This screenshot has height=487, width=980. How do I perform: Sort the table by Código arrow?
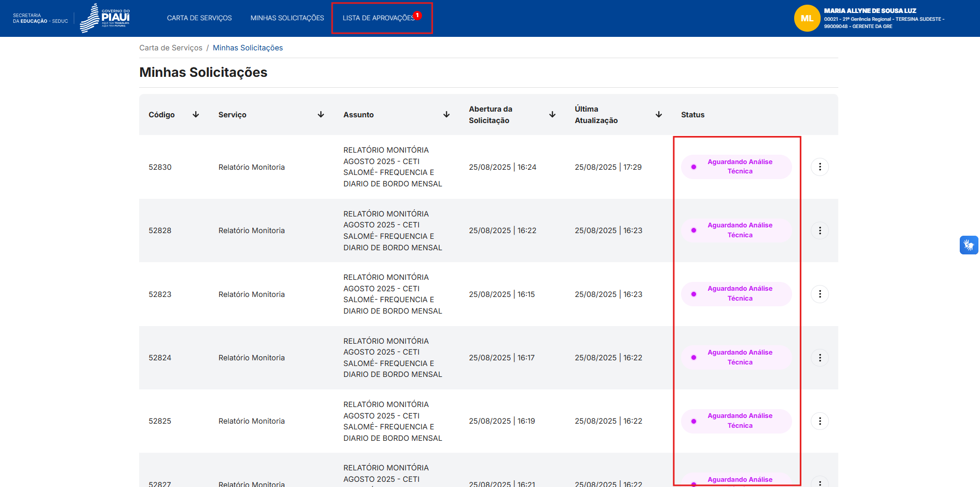(x=196, y=115)
